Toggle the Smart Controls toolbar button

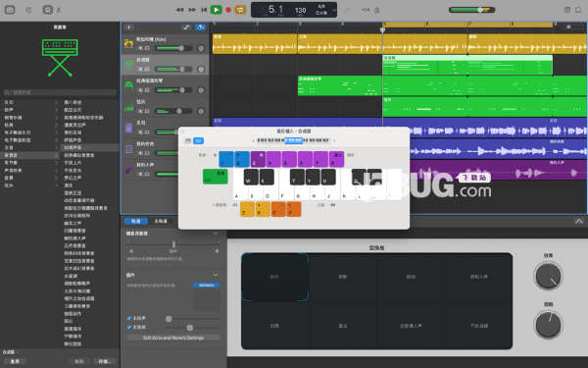click(47, 10)
